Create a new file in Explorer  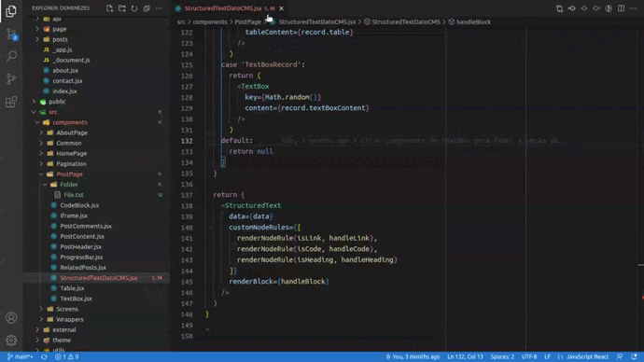click(109, 8)
